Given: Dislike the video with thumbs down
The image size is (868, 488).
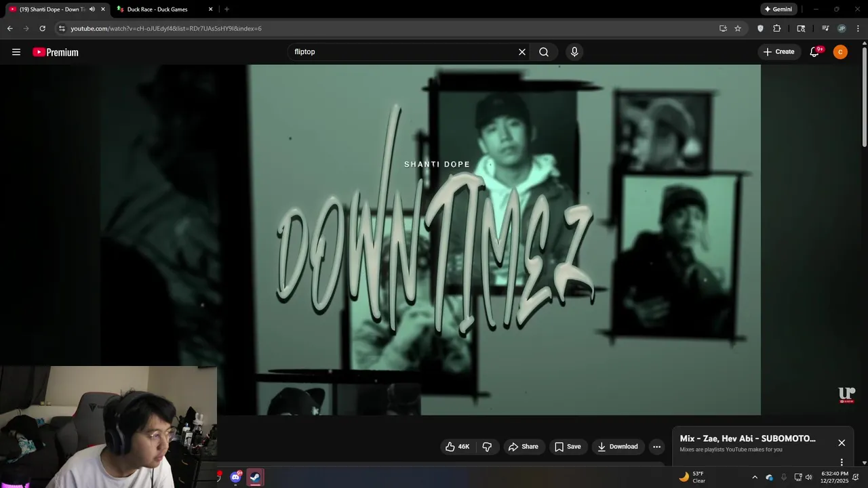Looking at the screenshot, I should [487, 447].
